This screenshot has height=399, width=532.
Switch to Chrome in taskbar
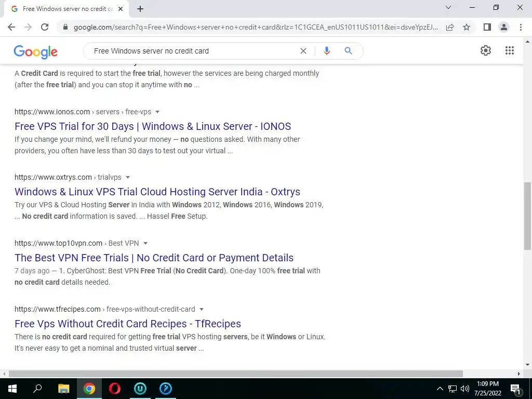tap(89, 389)
